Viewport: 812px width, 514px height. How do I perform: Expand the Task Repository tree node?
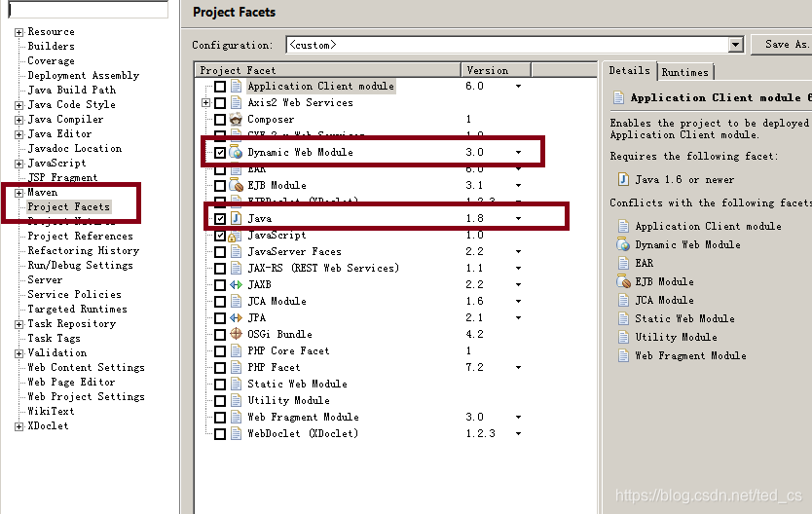point(19,324)
